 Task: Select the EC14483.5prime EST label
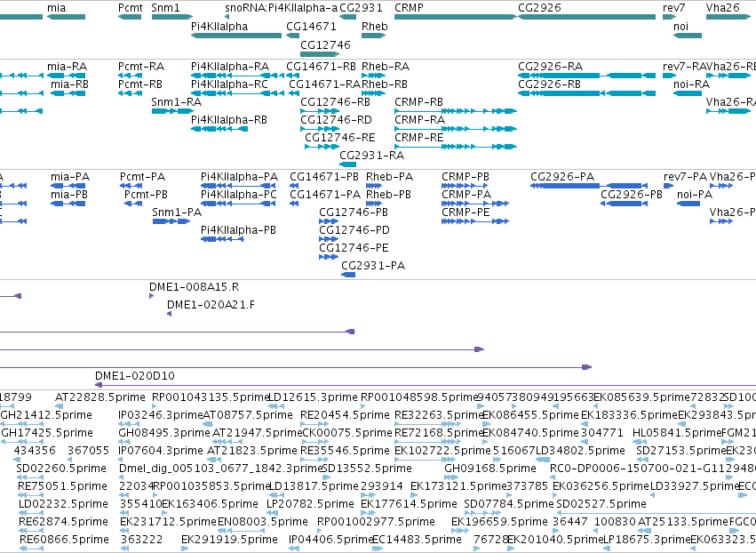pyautogui.click(x=418, y=540)
